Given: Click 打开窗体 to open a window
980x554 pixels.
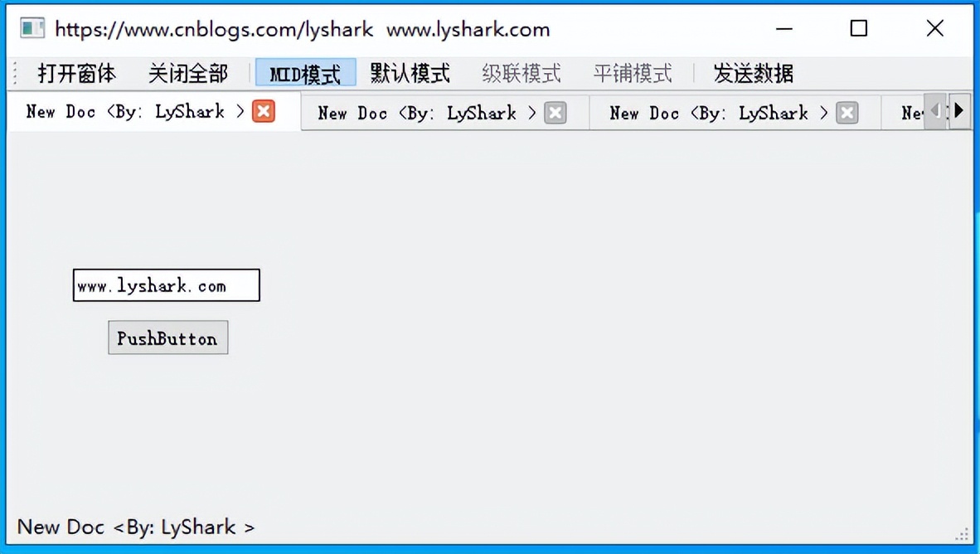Looking at the screenshot, I should click(x=77, y=74).
